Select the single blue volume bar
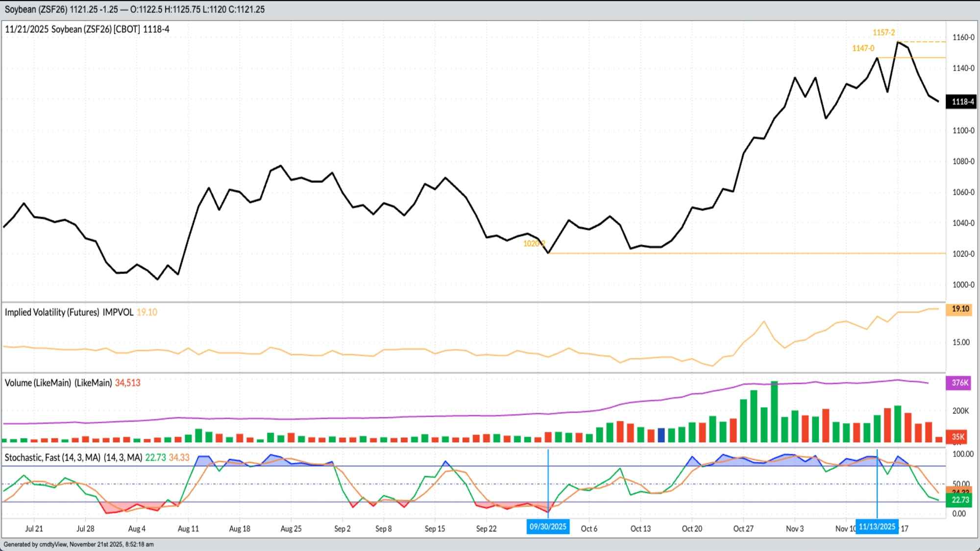 point(661,435)
